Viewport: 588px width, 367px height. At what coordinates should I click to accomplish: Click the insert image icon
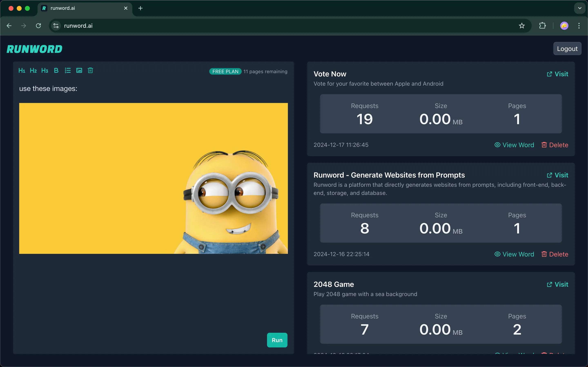[79, 71]
